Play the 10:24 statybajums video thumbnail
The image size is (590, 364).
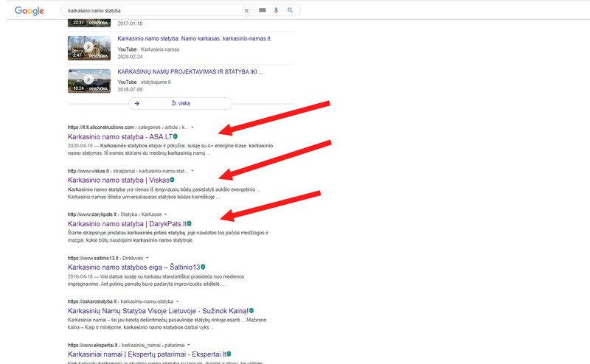(89, 80)
